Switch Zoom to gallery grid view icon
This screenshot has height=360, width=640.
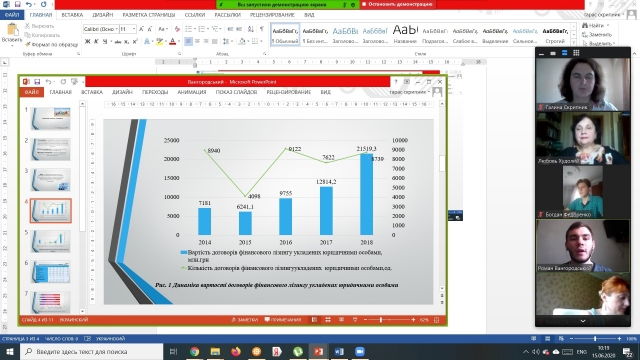point(576,53)
